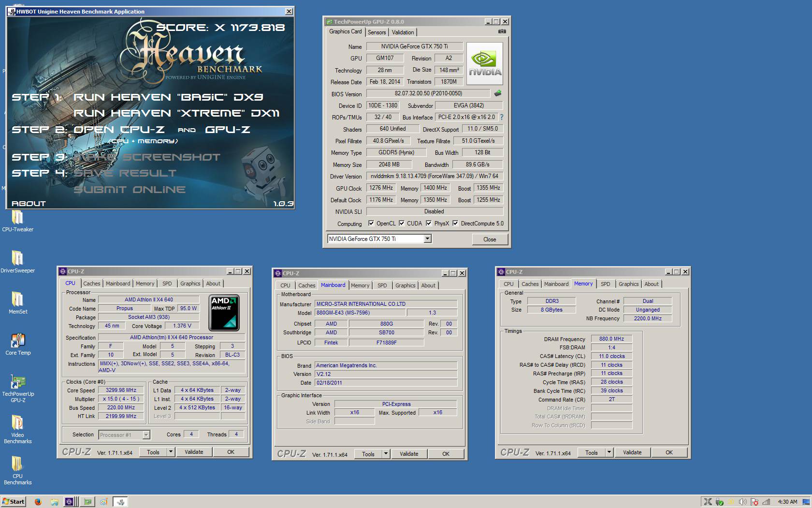Screen dimensions: 812x508
Task: Open the Caches tab in the left CPU-Z window
Action: tap(91, 284)
